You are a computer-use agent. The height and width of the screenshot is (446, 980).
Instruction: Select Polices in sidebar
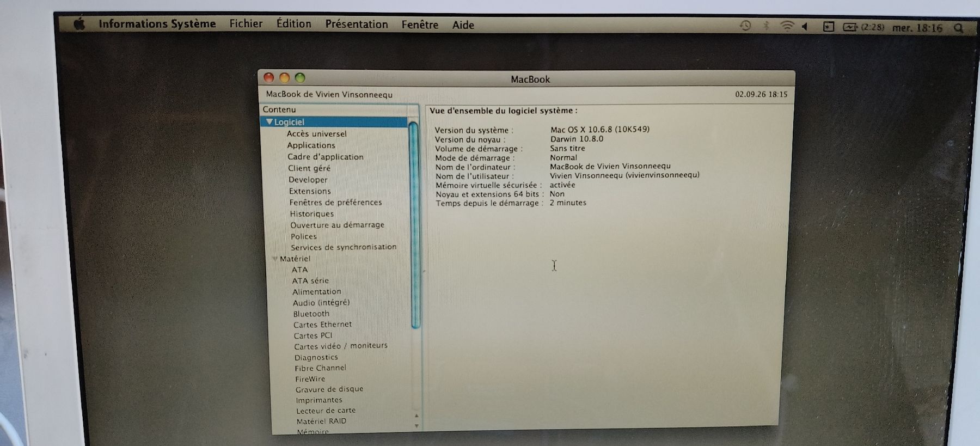click(x=304, y=236)
